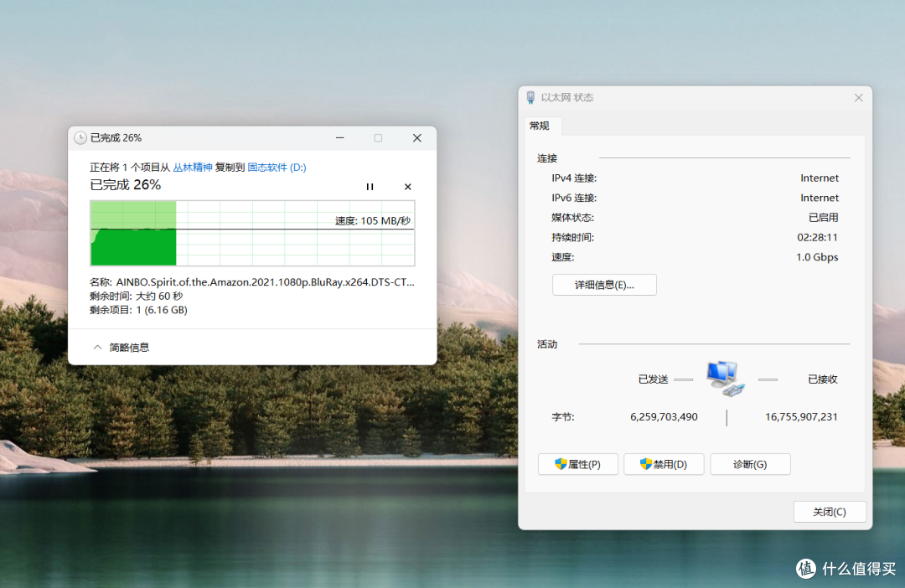Collapse details via 简略信息 chevron

[97, 347]
